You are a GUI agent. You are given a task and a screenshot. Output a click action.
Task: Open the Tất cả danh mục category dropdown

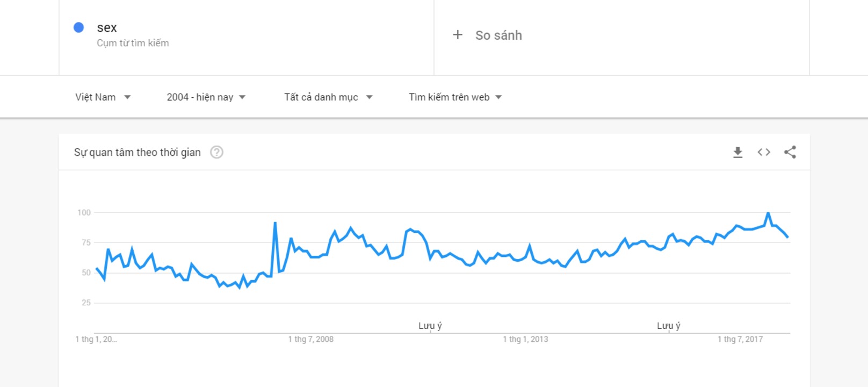click(328, 97)
